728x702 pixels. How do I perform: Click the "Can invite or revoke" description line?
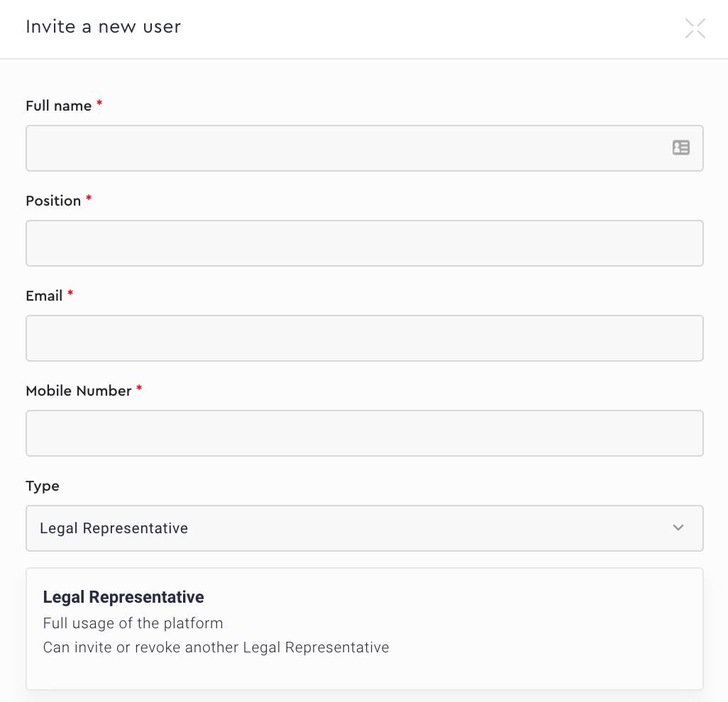click(216, 647)
